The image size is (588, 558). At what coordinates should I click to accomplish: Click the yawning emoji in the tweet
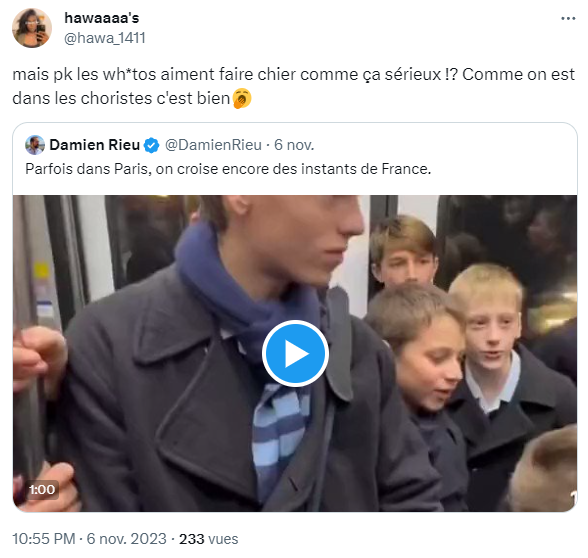pyautogui.click(x=242, y=99)
